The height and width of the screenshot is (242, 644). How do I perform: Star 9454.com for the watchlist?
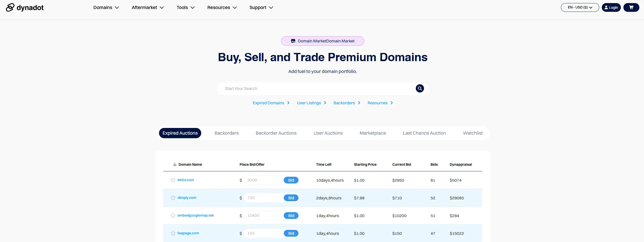(x=173, y=180)
